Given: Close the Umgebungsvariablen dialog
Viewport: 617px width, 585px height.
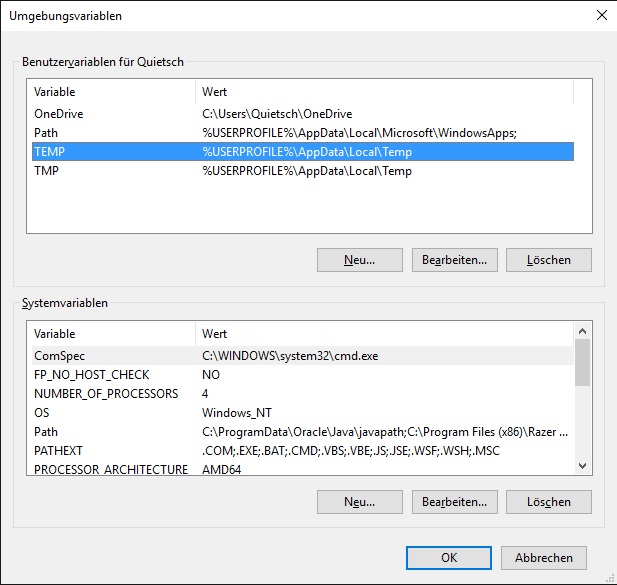Looking at the screenshot, I should point(602,15).
